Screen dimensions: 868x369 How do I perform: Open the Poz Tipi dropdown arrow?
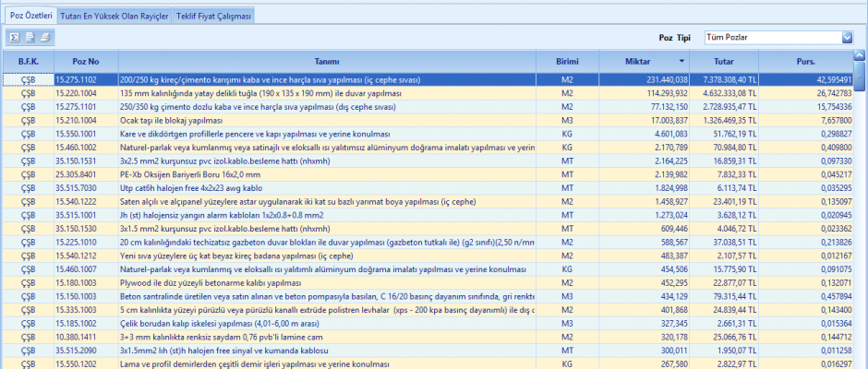(x=847, y=37)
